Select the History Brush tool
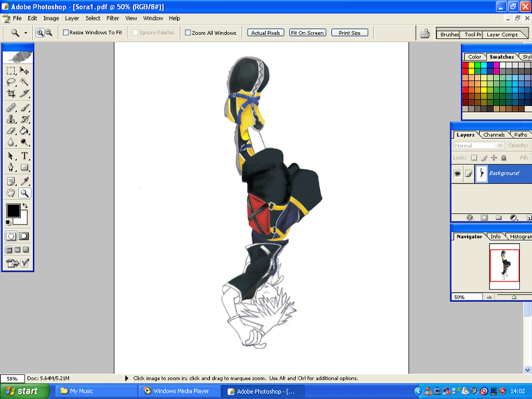The width and height of the screenshot is (532, 399). (24, 119)
